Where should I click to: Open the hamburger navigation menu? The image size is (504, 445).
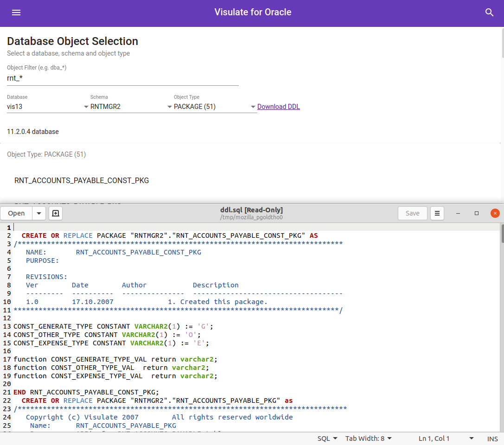click(16, 13)
